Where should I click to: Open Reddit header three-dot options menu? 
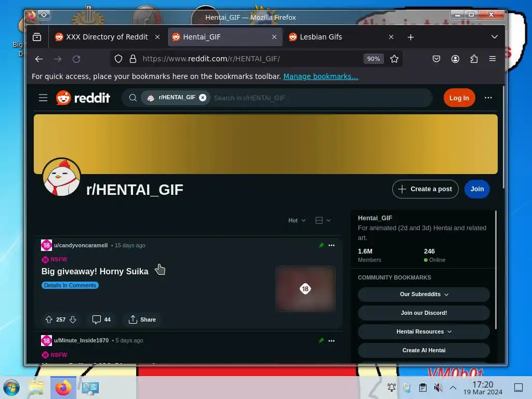[x=488, y=98]
